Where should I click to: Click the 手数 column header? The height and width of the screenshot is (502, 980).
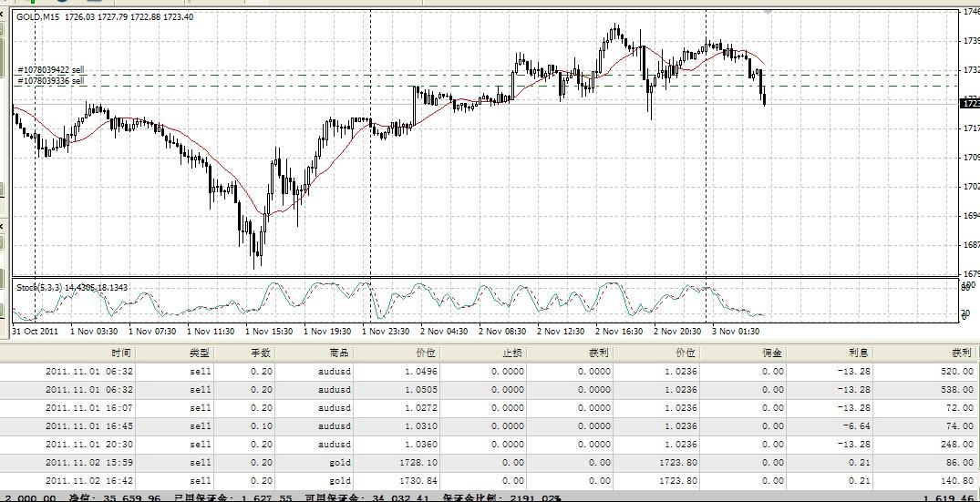[260, 353]
